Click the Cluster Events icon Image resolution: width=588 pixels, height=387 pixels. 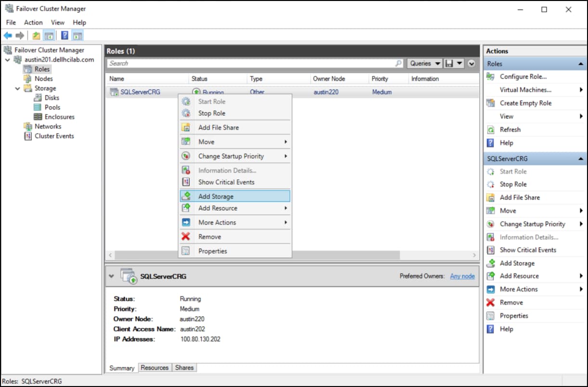(28, 136)
